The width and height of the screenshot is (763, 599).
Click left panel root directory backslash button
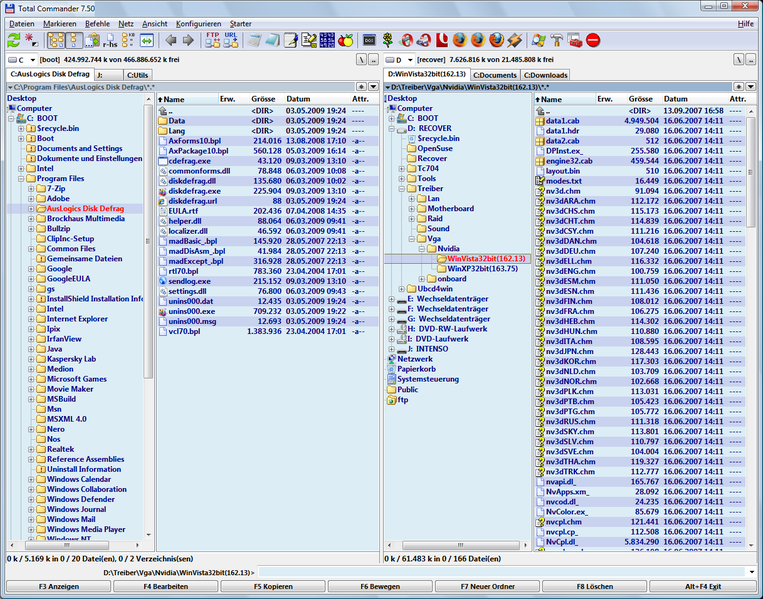click(361, 60)
